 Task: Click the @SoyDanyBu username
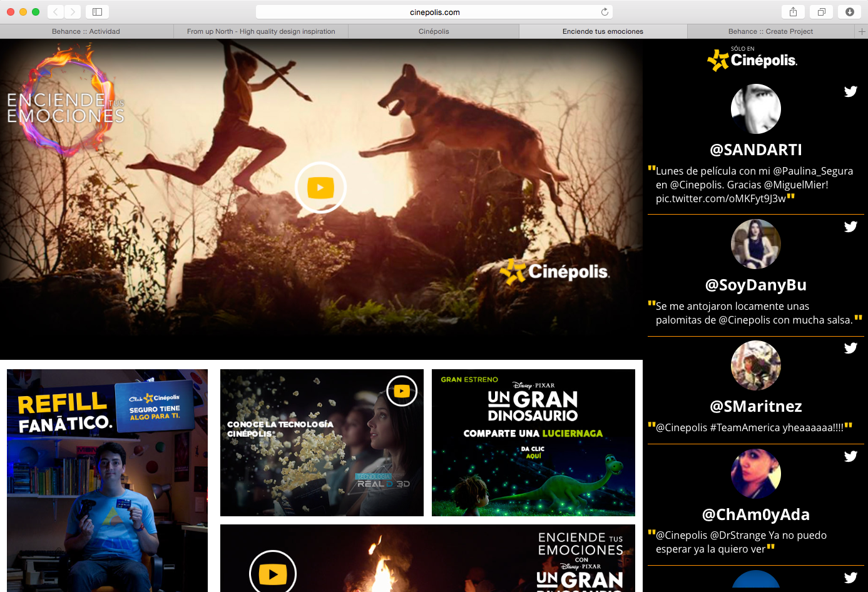pos(756,285)
